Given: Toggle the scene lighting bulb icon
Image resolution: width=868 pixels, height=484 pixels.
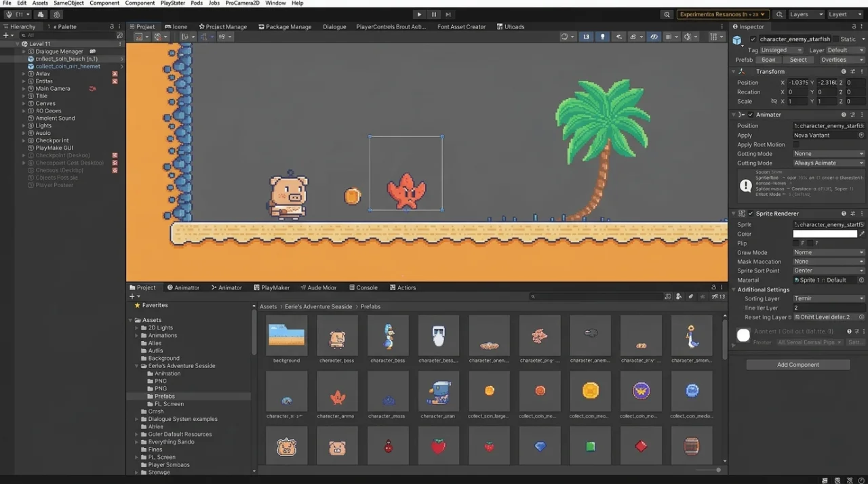Looking at the screenshot, I should tap(602, 37).
